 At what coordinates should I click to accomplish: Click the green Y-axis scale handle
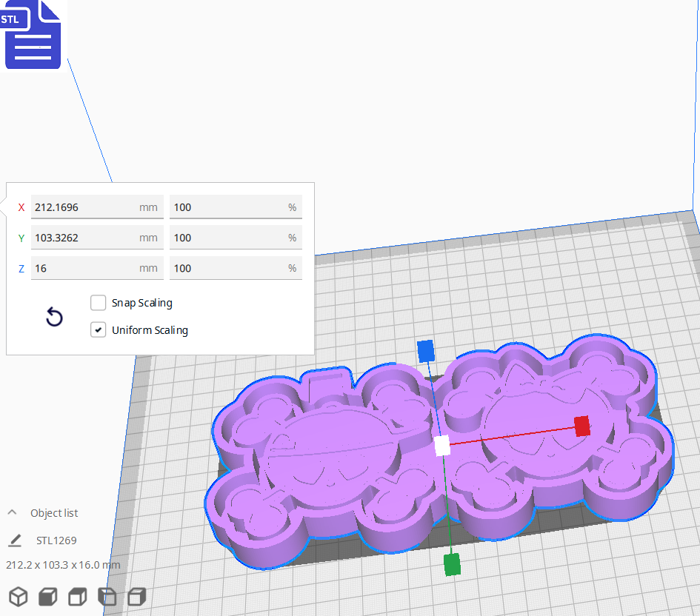(x=452, y=564)
